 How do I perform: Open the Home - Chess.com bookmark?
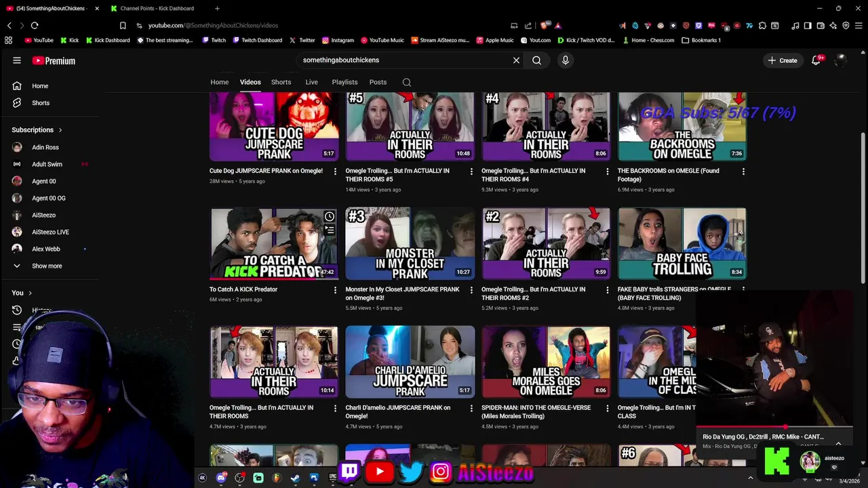click(648, 40)
